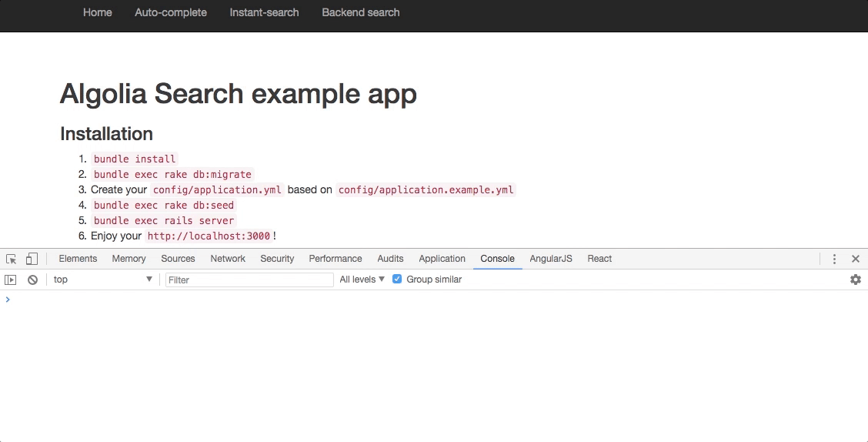Screen dimensions: 868x442
Task: Expand the All levels log dropdown
Action: [362, 280]
